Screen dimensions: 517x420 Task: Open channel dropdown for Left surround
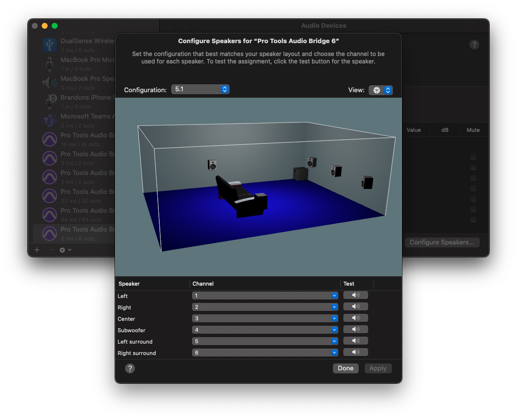(x=265, y=341)
